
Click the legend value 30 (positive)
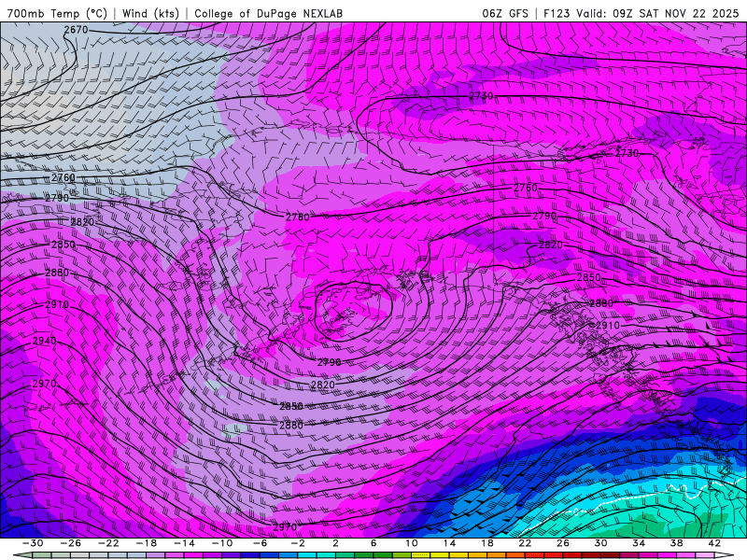(600, 543)
